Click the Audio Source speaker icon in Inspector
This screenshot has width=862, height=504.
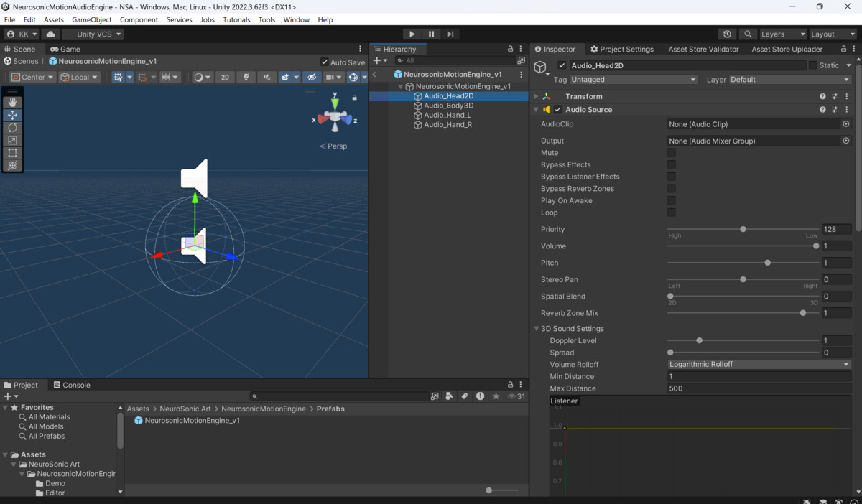pyautogui.click(x=547, y=109)
